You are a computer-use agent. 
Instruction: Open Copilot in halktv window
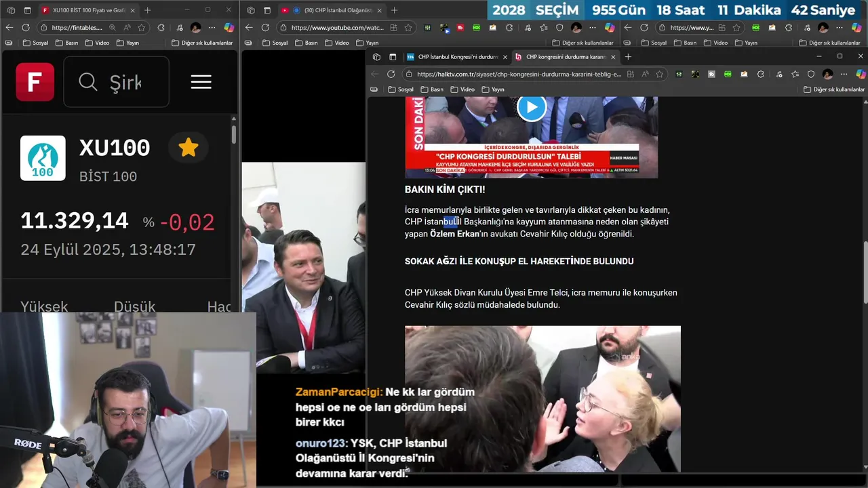[861, 74]
